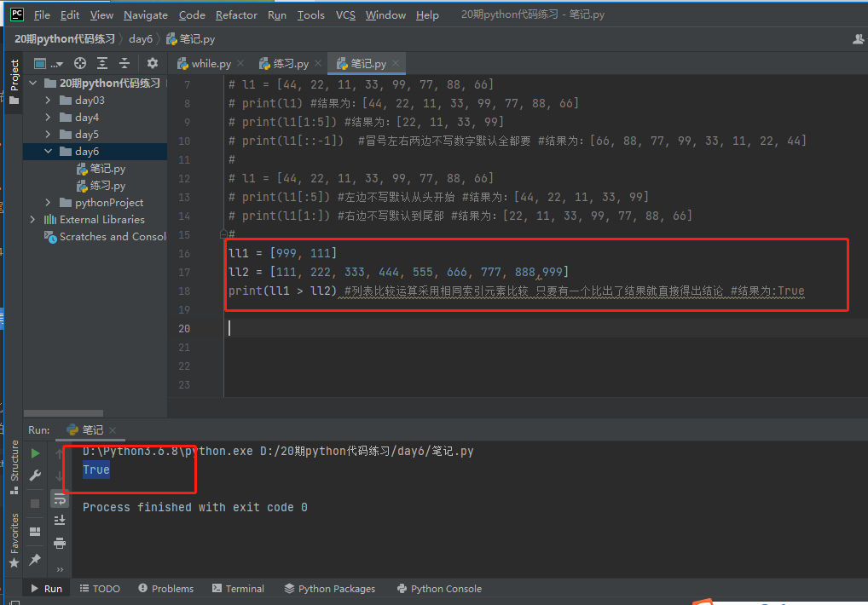
Task: Expand the pythonProject folder
Action: pyautogui.click(x=48, y=203)
